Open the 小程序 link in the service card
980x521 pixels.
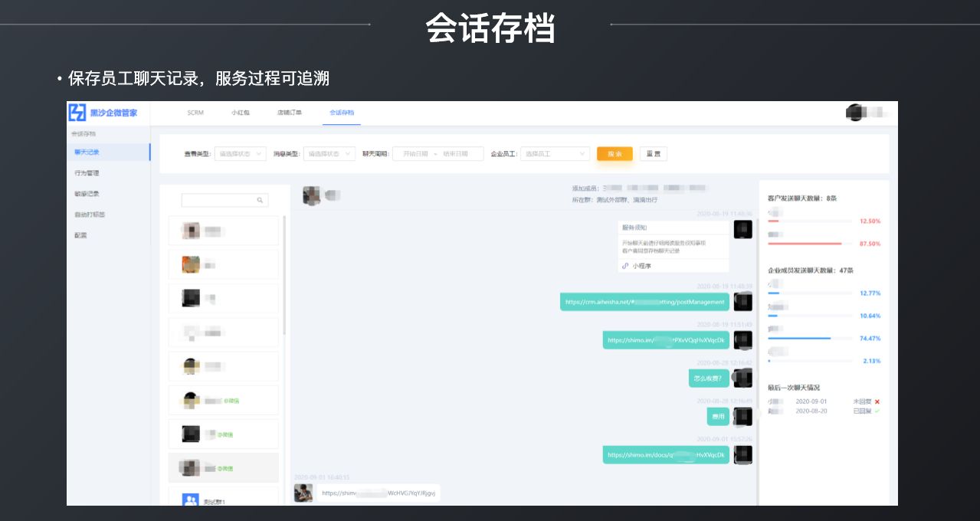(x=641, y=266)
